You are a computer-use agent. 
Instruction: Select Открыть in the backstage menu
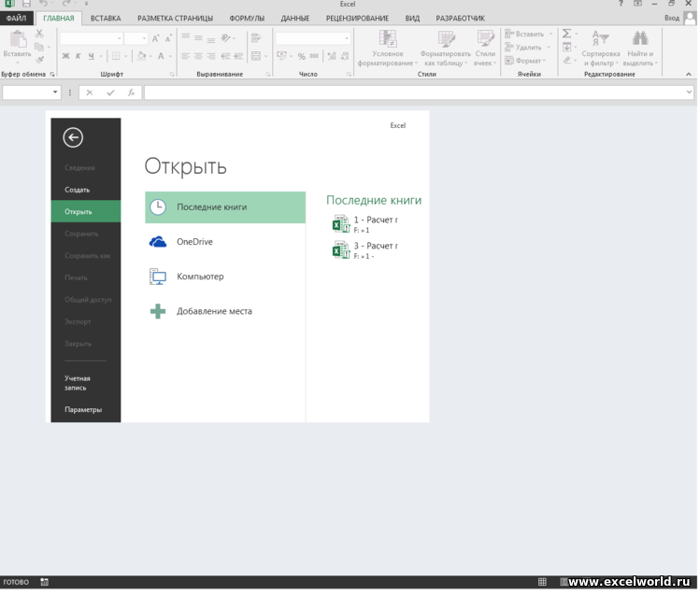(x=86, y=212)
